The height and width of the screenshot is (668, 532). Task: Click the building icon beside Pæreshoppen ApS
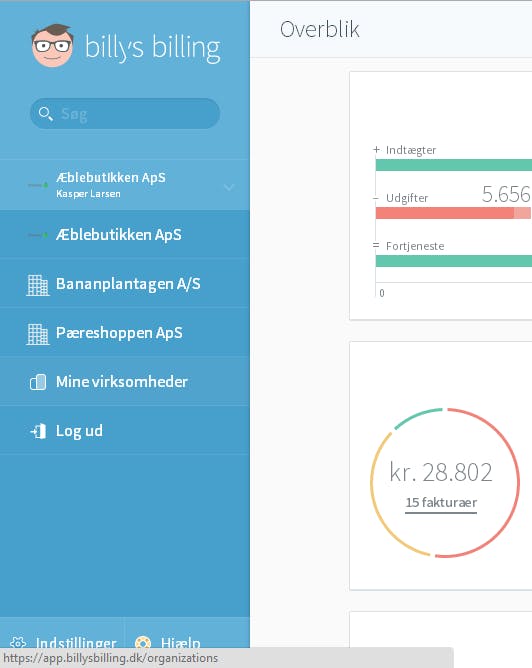tap(38, 334)
